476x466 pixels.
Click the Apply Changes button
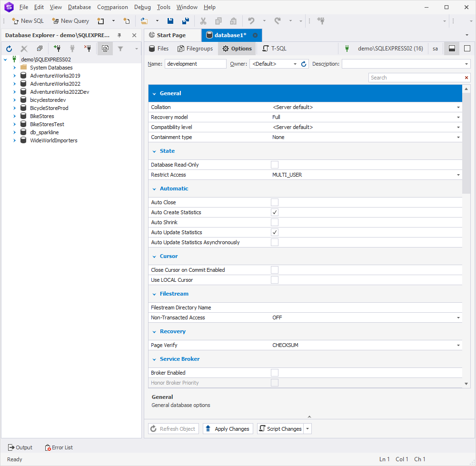tap(228, 429)
